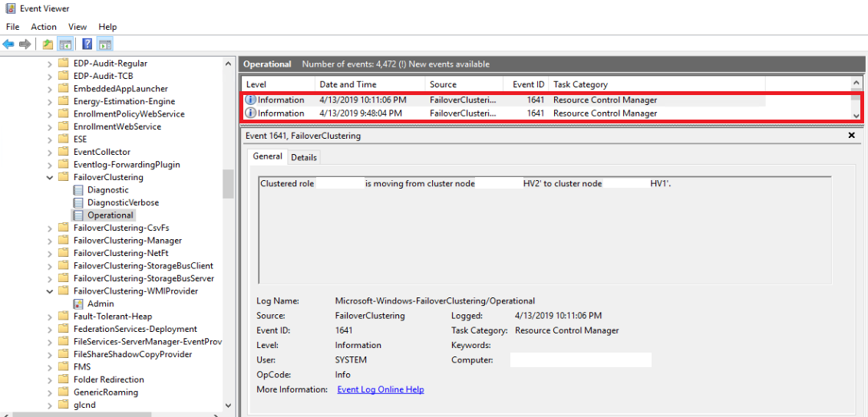Click the folder icon of FailoverClustering-NetFt
Viewport: 868px width, 417px height.
click(64, 253)
